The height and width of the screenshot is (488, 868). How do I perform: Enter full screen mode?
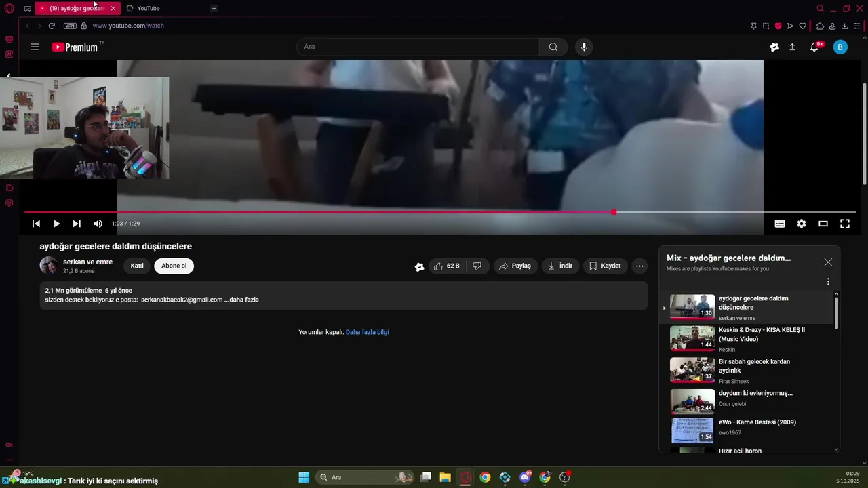click(845, 224)
